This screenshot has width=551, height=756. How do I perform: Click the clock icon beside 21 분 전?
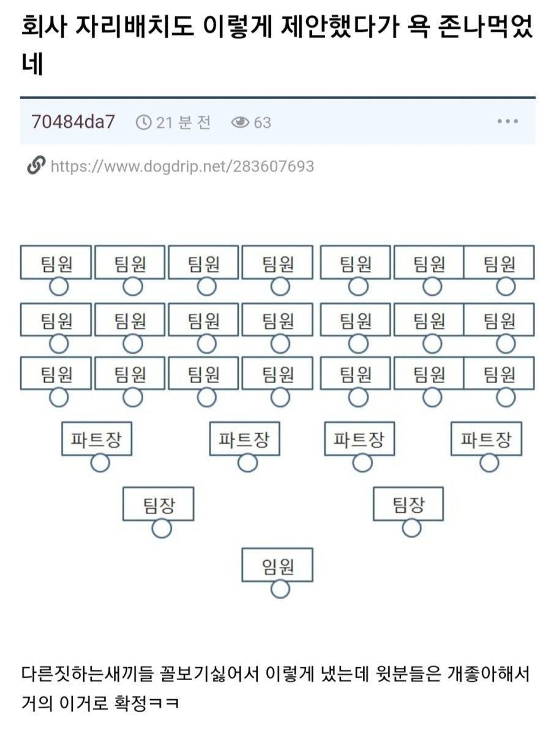pos(143,123)
